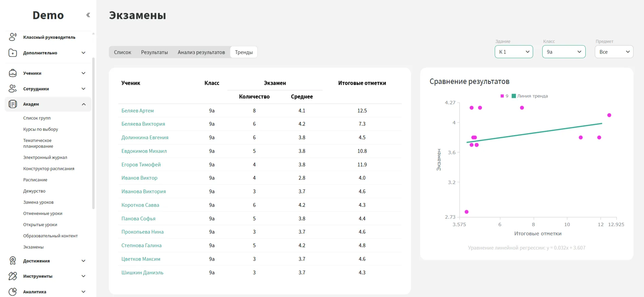
Task: Click the Классный руководитель sidebar icon
Action: tap(13, 37)
